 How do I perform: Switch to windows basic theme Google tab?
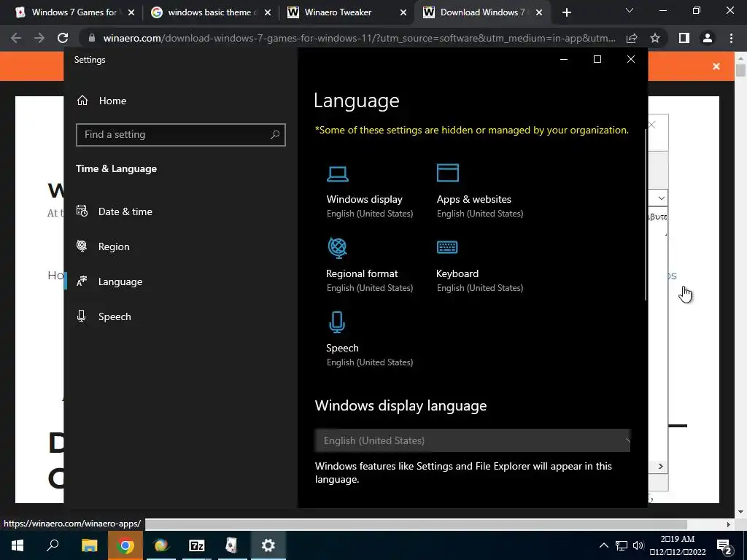coord(209,12)
